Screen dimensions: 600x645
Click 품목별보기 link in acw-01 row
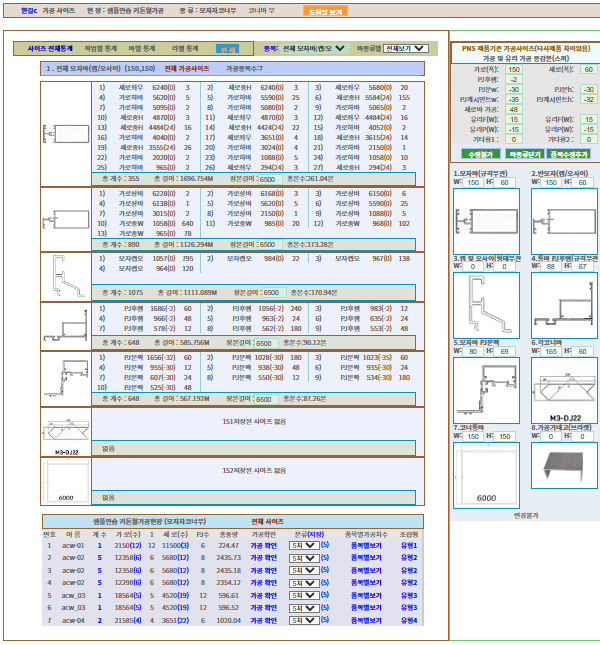(x=366, y=545)
